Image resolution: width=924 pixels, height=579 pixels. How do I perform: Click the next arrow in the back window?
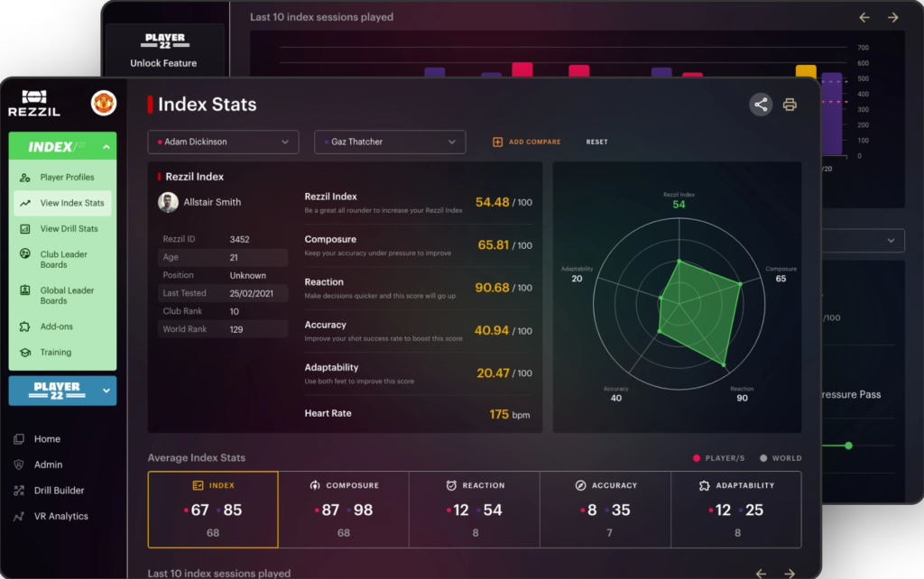(x=893, y=18)
